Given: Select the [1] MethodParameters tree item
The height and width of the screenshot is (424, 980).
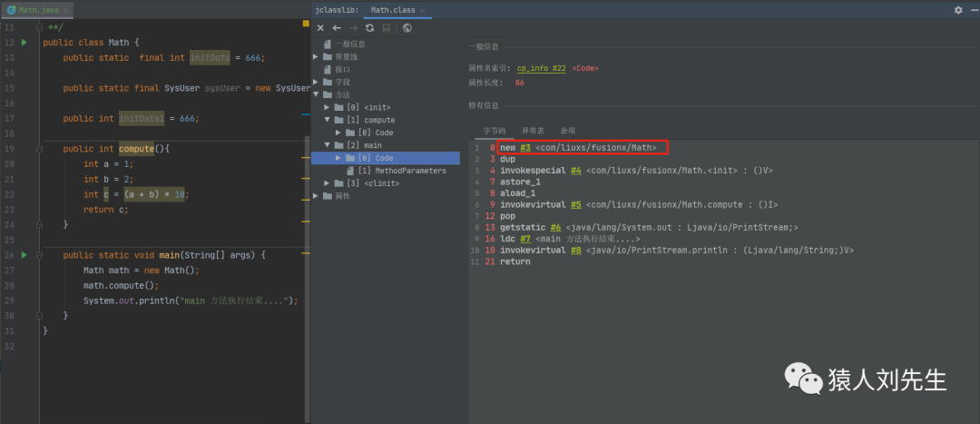Looking at the screenshot, I should 403,171.
